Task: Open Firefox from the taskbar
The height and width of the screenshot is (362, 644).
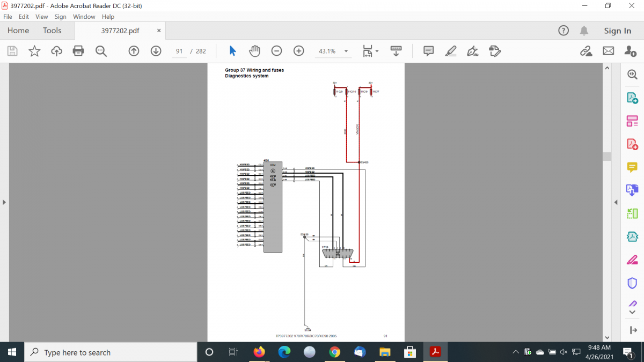Action: (259, 352)
